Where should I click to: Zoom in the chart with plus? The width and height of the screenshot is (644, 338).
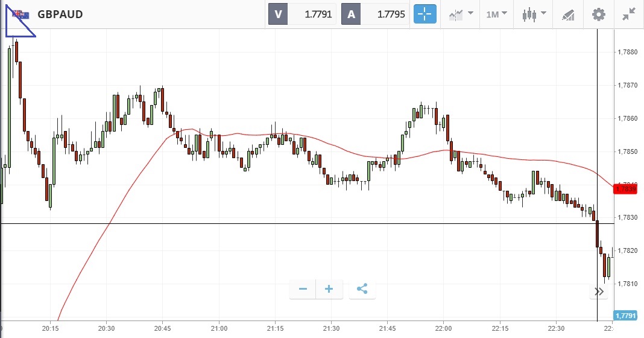(329, 289)
